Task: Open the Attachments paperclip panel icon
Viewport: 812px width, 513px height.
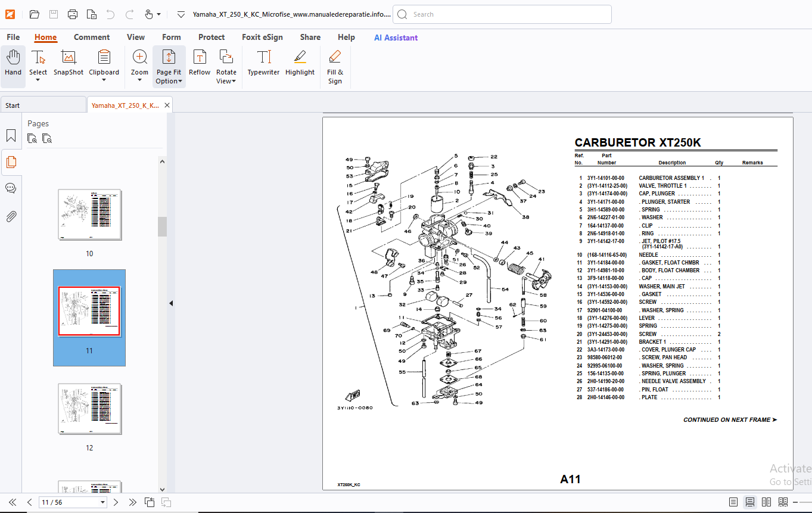Action: click(11, 216)
